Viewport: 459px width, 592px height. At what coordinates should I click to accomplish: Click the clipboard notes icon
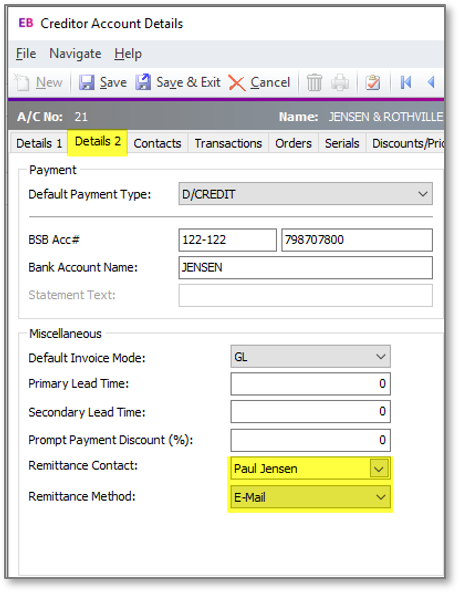(x=373, y=82)
